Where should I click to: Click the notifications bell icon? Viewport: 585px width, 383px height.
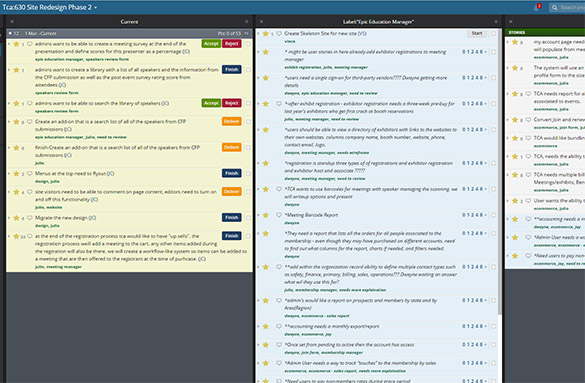[536, 7]
